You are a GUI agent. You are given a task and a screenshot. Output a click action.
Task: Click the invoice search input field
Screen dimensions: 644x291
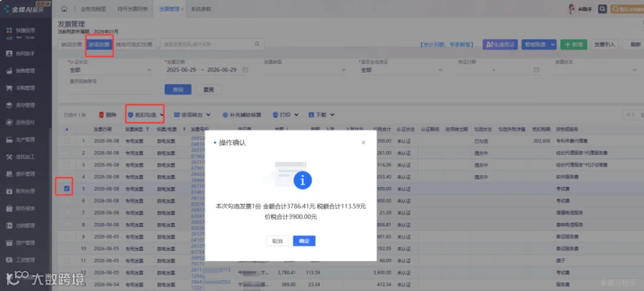click(206, 44)
